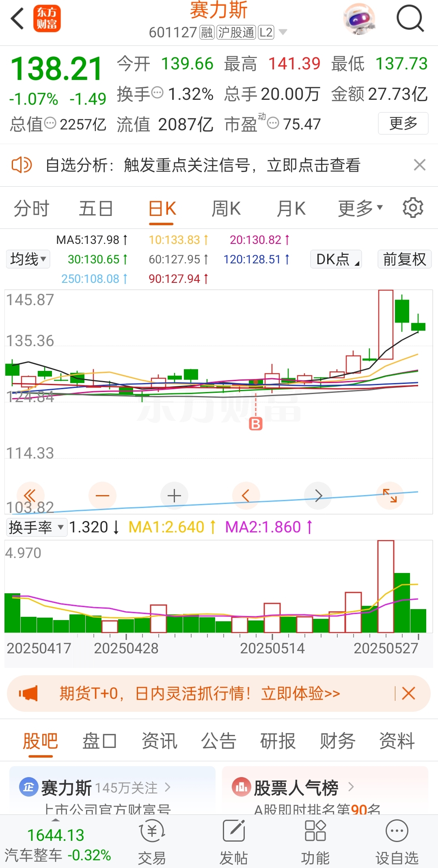438x868 pixels.
Task: Tap the back arrow icon
Action: 17,19
